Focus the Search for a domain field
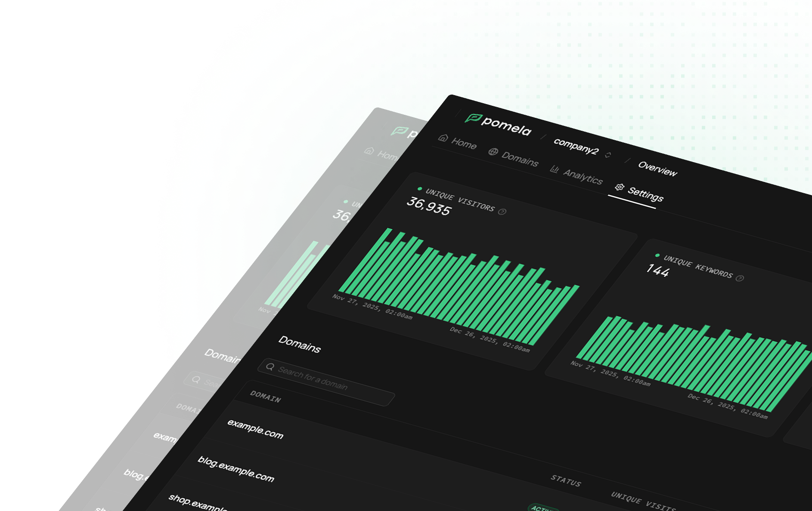Image resolution: width=812 pixels, height=511 pixels. [326, 382]
